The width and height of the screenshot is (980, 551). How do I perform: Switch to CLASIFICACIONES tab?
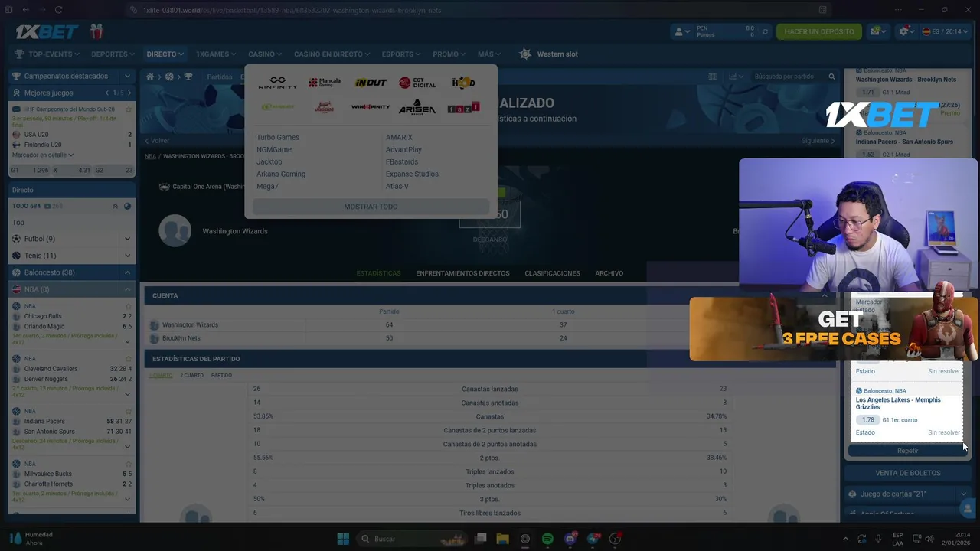click(552, 273)
